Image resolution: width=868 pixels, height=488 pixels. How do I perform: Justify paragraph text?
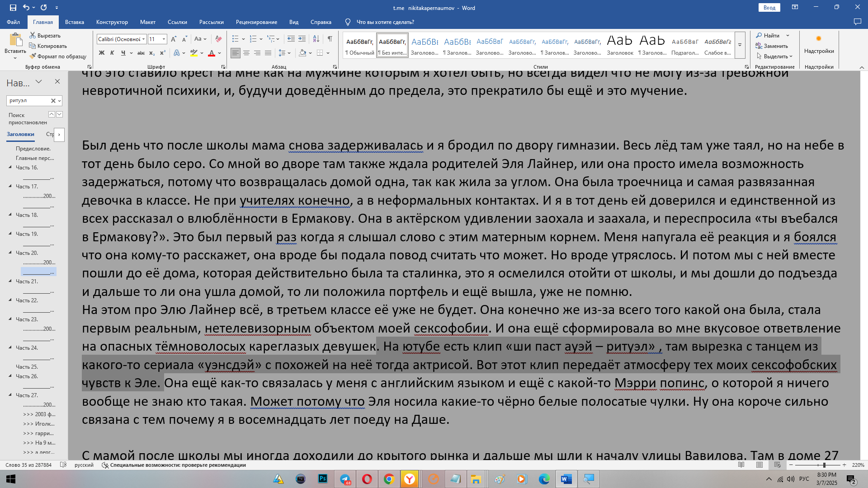tap(268, 53)
